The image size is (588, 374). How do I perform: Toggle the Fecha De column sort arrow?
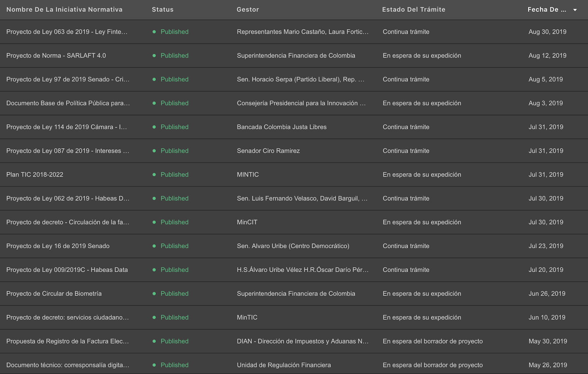tap(575, 10)
